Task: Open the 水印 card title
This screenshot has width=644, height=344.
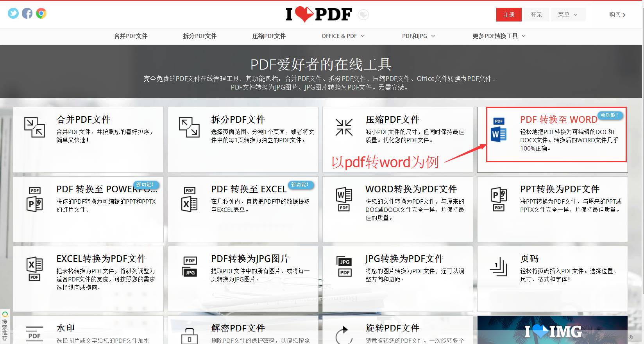Action: pyautogui.click(x=66, y=328)
